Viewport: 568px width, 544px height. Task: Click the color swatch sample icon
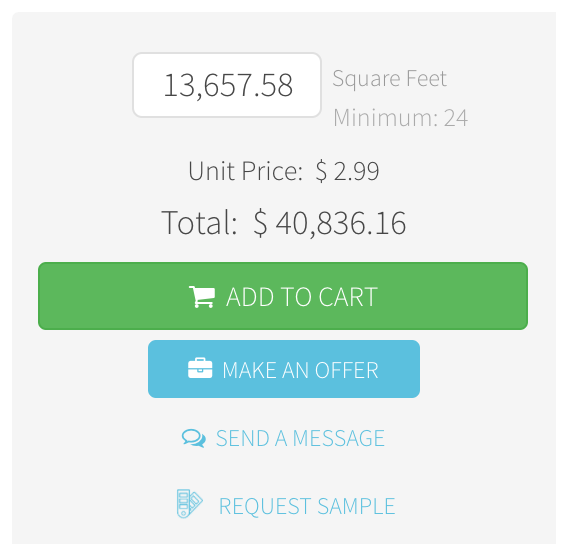click(189, 503)
